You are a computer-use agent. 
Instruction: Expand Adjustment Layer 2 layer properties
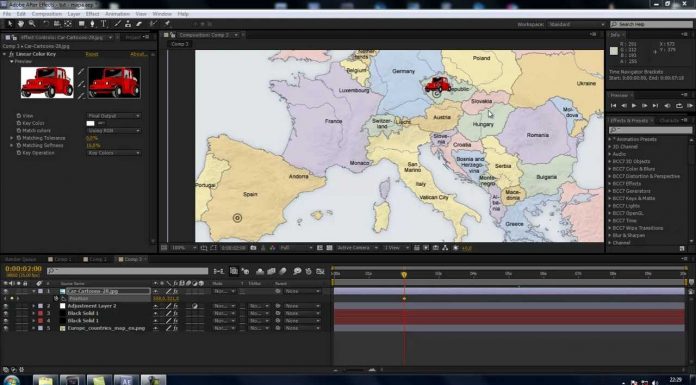[34, 306]
